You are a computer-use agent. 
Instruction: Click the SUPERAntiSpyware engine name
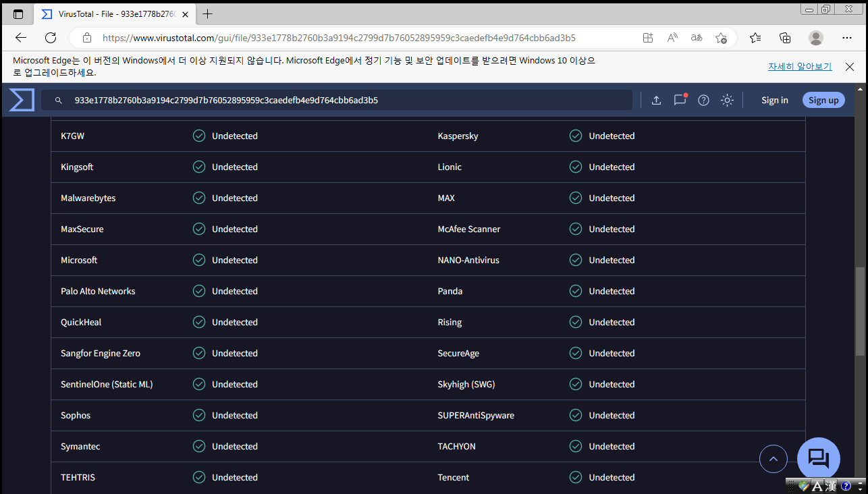pyautogui.click(x=476, y=415)
